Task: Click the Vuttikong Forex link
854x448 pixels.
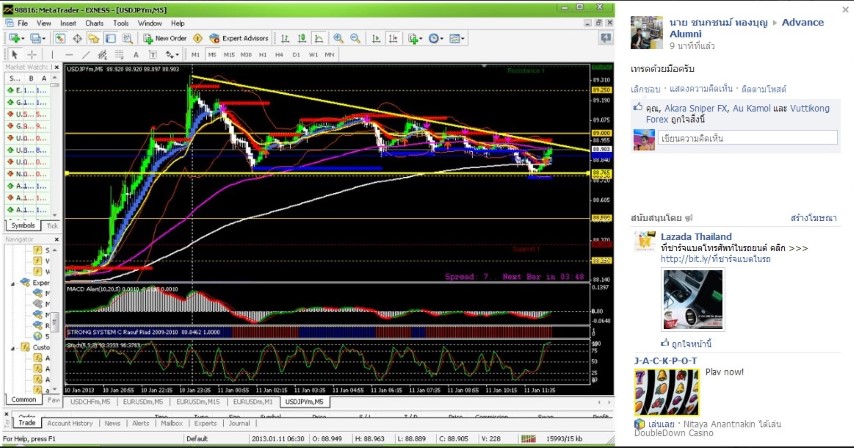Action: [x=737, y=114]
